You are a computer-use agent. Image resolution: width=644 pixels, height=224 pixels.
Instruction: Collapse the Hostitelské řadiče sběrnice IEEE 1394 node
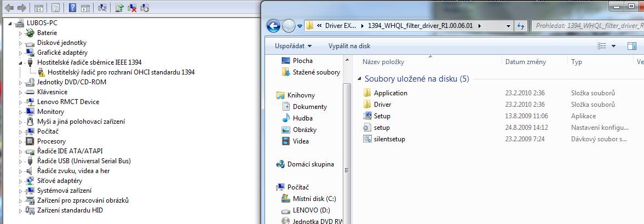tap(21, 62)
